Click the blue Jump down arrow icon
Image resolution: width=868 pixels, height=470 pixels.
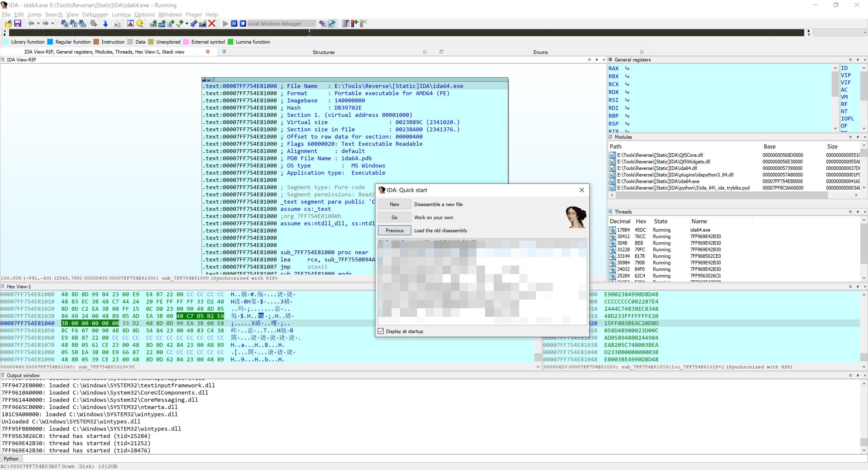click(106, 23)
